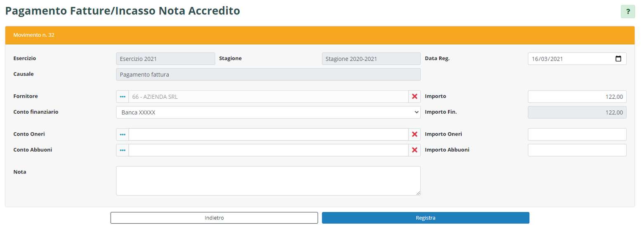Clear Conto Abbuoni with red X
The height and width of the screenshot is (236, 644).
pyautogui.click(x=415, y=150)
